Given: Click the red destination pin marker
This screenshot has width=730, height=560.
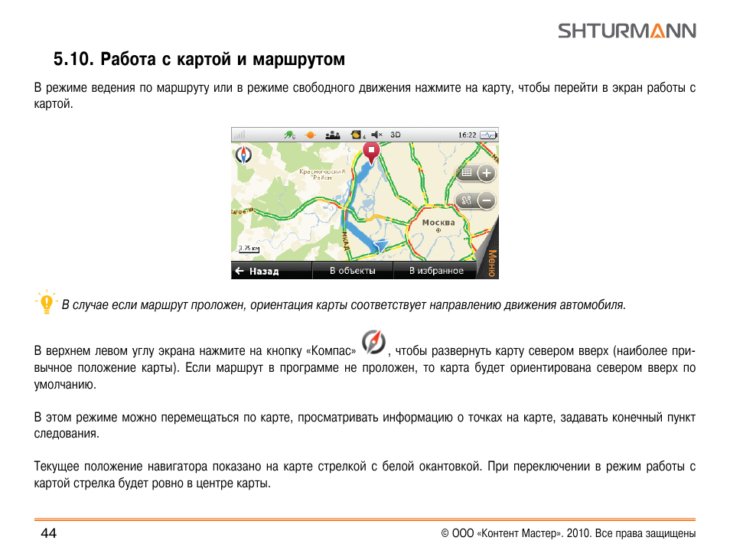Looking at the screenshot, I should (x=371, y=151).
